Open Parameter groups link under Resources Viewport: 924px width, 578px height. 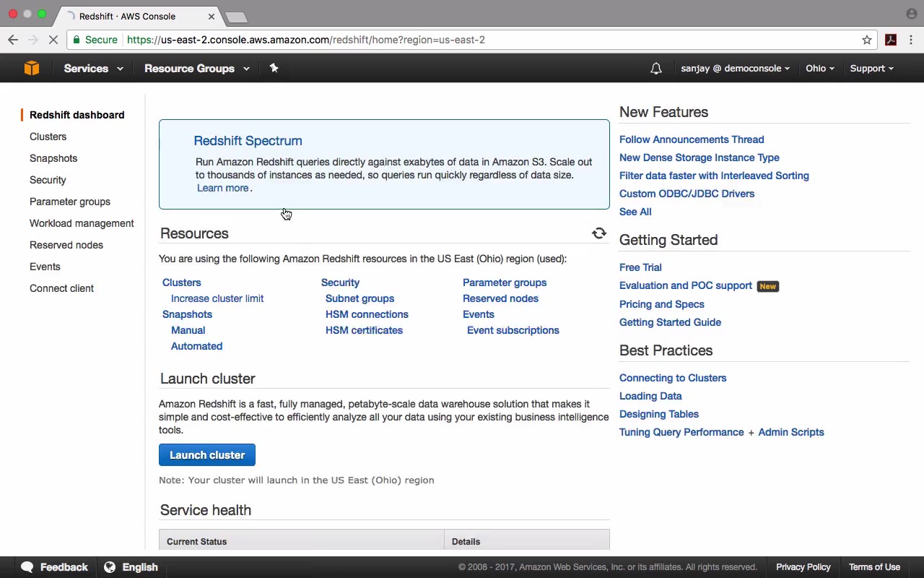pyautogui.click(x=505, y=282)
